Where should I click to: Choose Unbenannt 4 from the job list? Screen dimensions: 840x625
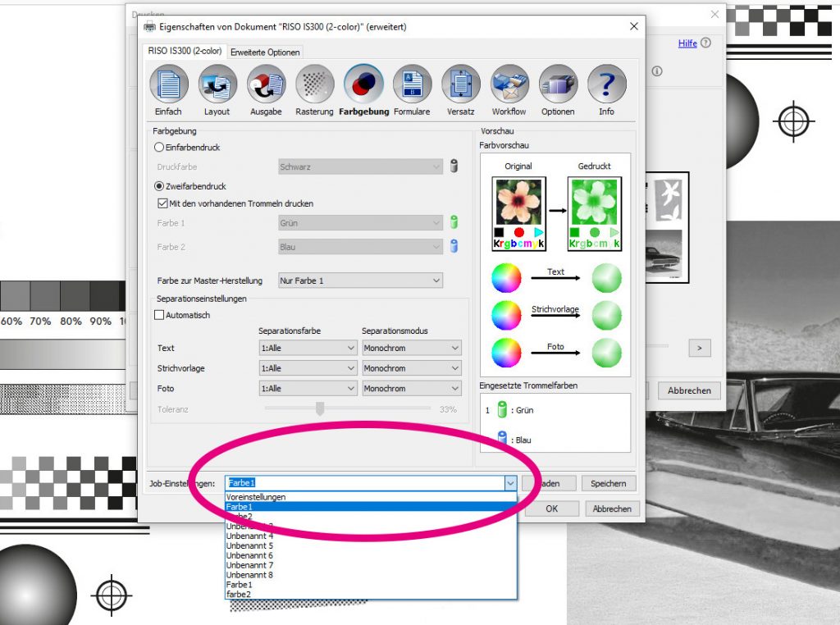[x=371, y=536]
